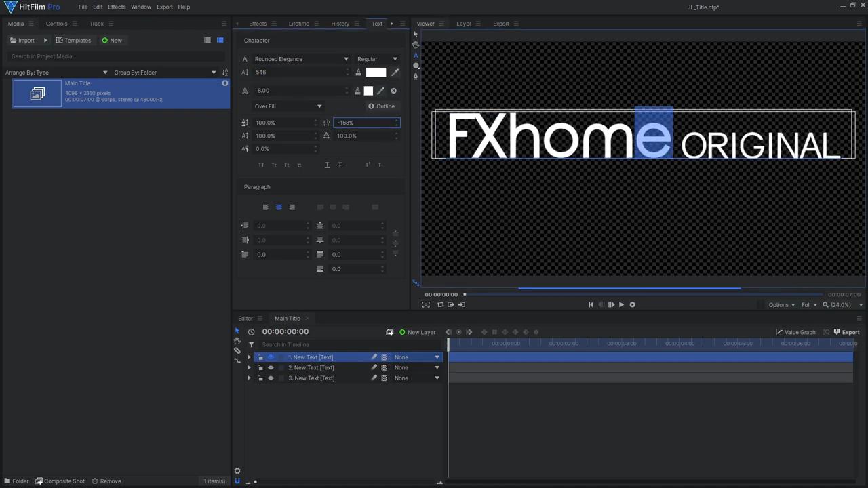Image resolution: width=868 pixels, height=488 pixels.
Task: Switch media panel to list view
Action: (x=208, y=40)
